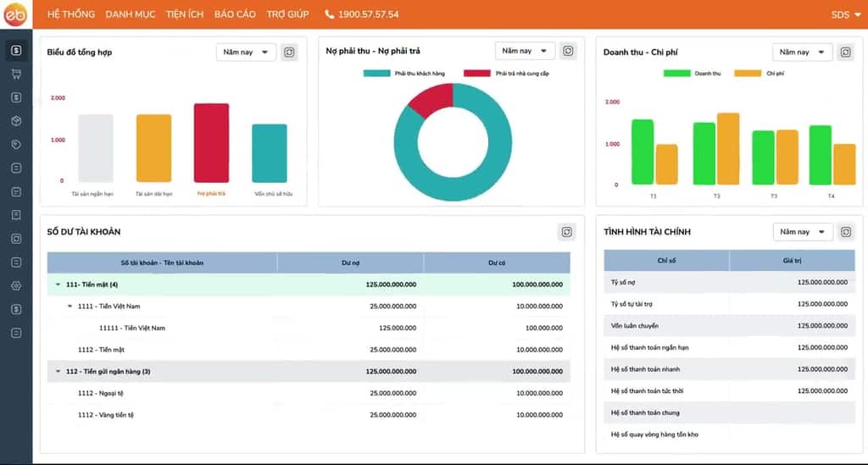This screenshot has width=868, height=465.
Task: Open the receipt sidebar icon
Action: click(16, 215)
